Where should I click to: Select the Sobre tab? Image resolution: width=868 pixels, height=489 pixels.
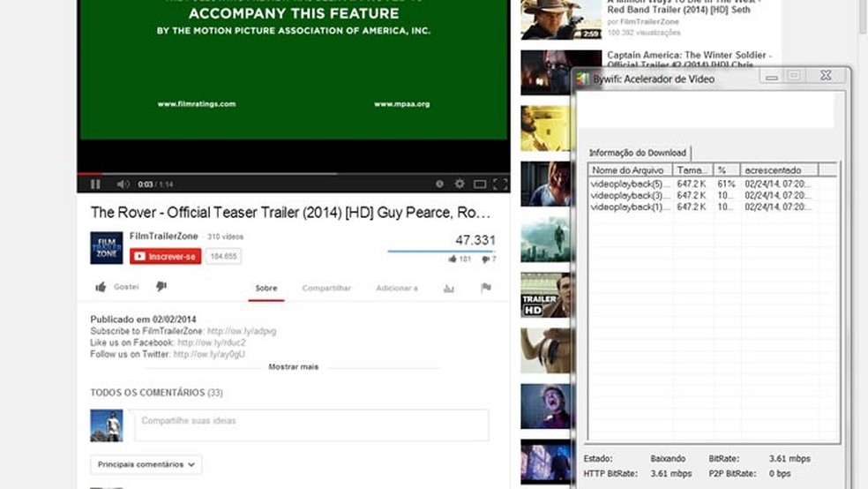266,288
